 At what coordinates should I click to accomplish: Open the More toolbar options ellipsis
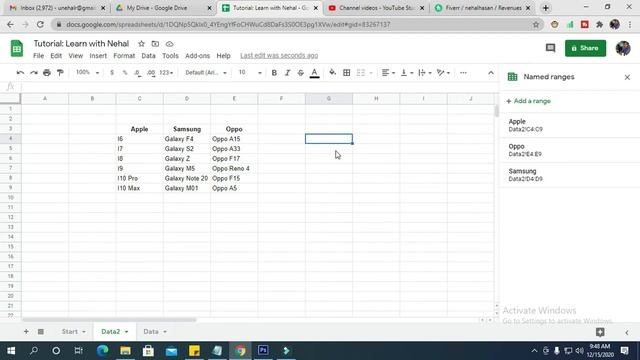(463, 73)
